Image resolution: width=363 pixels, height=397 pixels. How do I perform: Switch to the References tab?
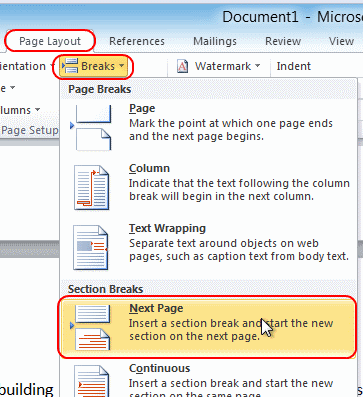tap(137, 41)
